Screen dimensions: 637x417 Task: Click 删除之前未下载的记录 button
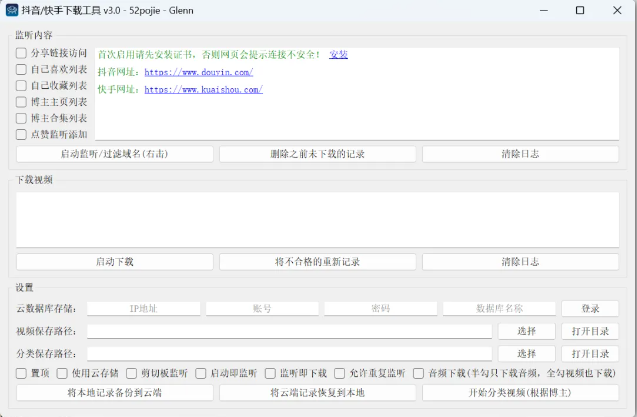point(317,154)
